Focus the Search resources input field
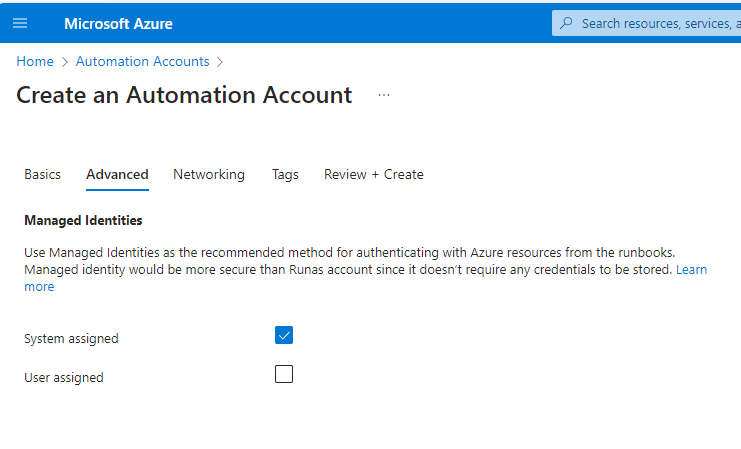The image size is (741, 449). click(x=646, y=23)
